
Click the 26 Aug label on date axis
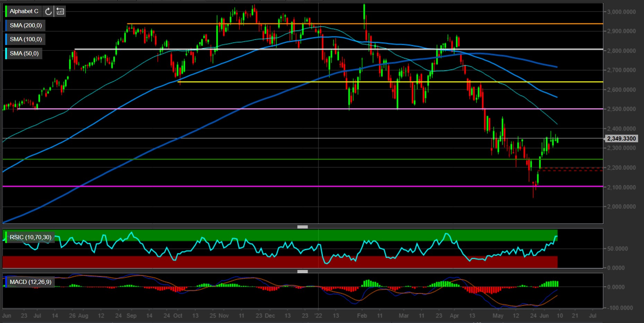79,316
